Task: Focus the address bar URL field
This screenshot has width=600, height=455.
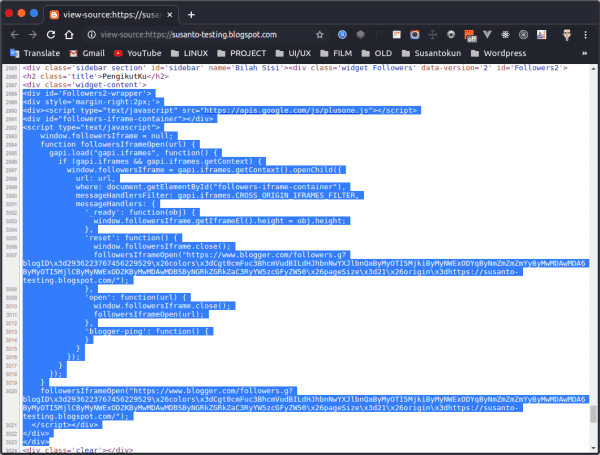Action: tap(205, 35)
